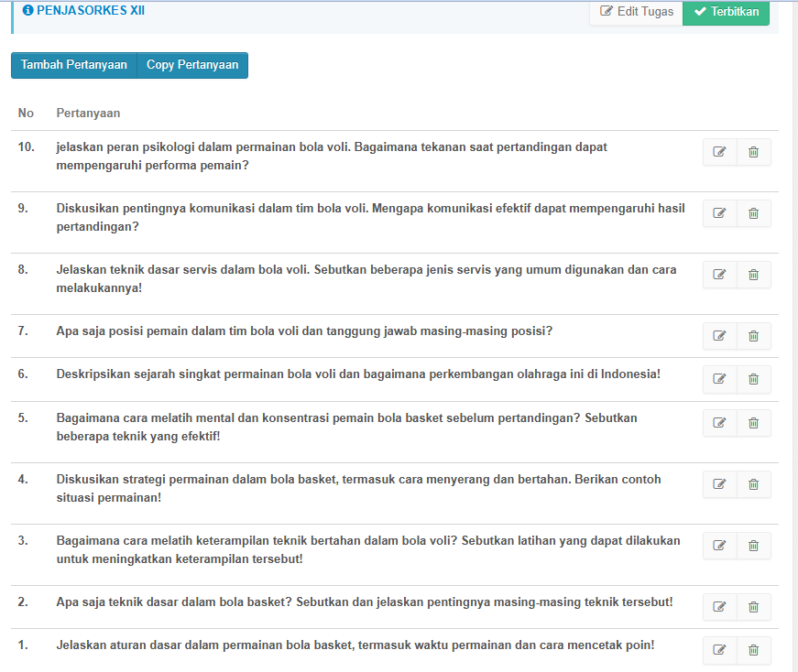This screenshot has height=672, width=798.
Task: Remove question 8 with trash icon
Action: (x=753, y=275)
